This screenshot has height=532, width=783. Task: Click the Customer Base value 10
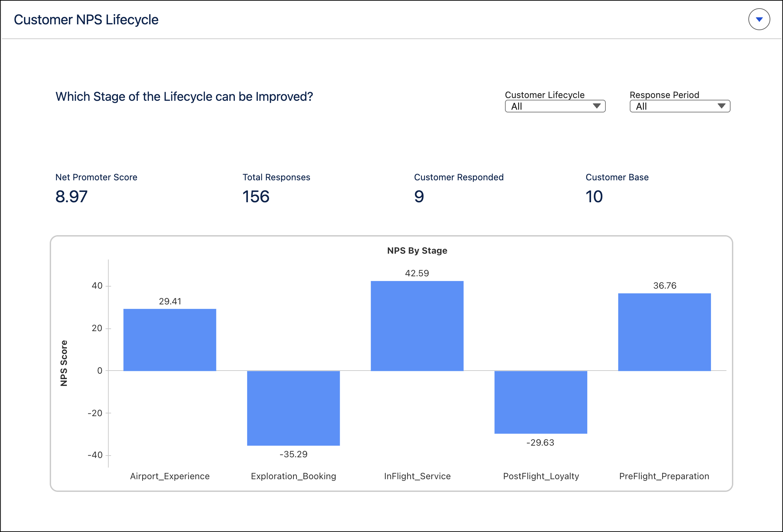click(594, 197)
